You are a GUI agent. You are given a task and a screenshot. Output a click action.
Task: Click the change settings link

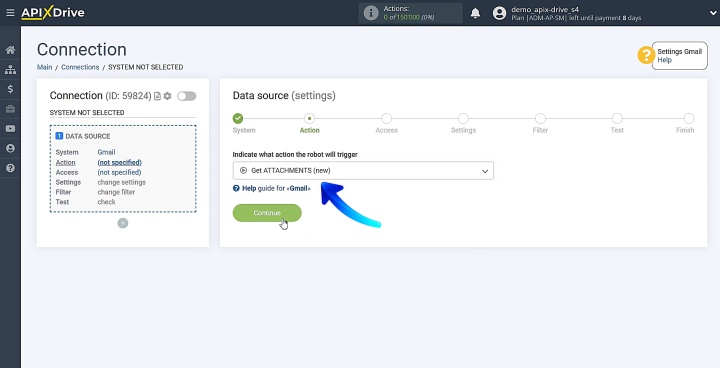coord(122,182)
